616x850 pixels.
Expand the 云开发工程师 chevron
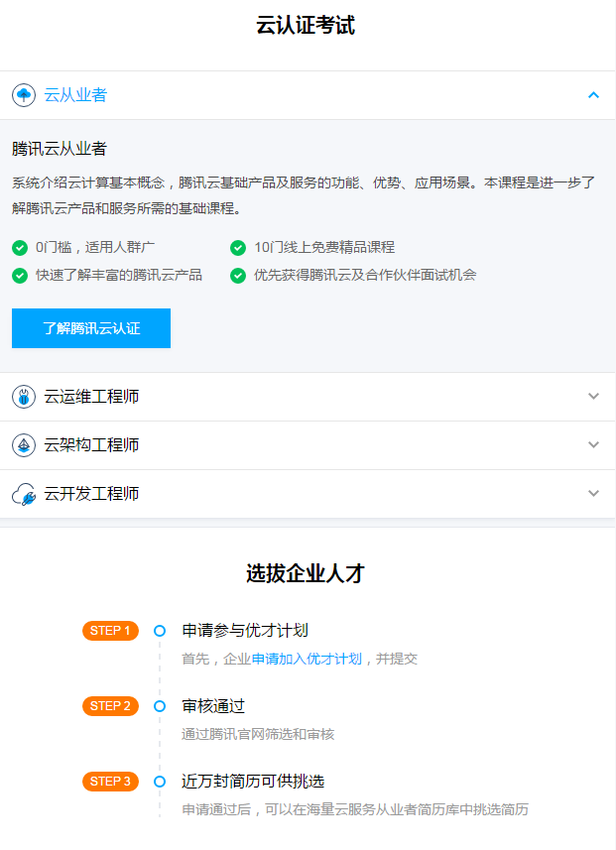click(x=593, y=494)
